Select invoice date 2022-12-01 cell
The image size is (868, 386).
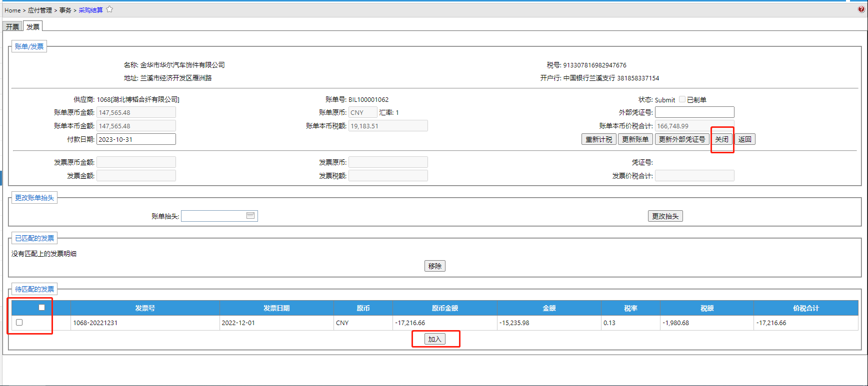(276, 323)
